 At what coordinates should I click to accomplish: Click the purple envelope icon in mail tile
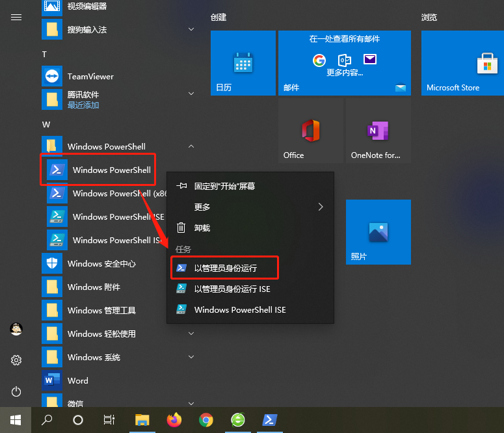click(370, 59)
